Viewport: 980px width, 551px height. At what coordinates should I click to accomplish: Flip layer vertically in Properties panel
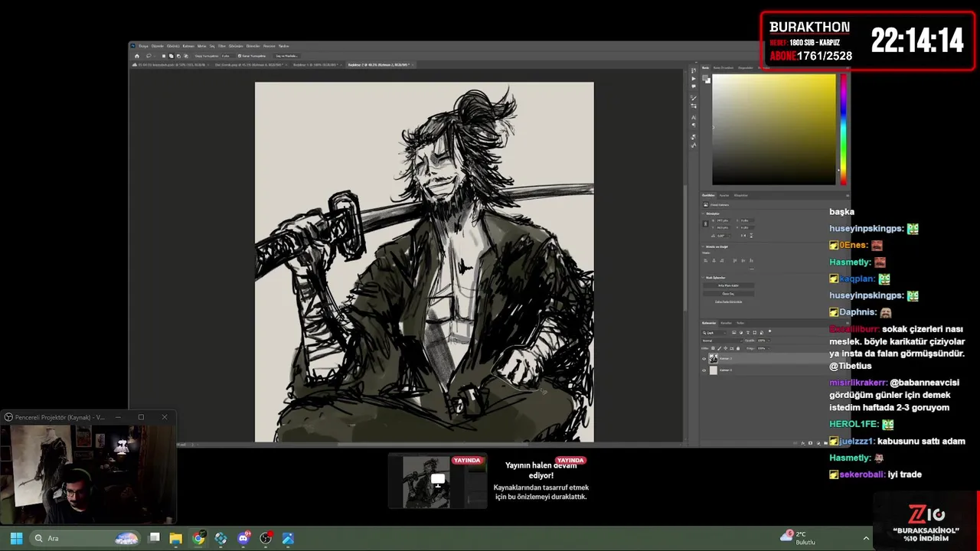751,236
